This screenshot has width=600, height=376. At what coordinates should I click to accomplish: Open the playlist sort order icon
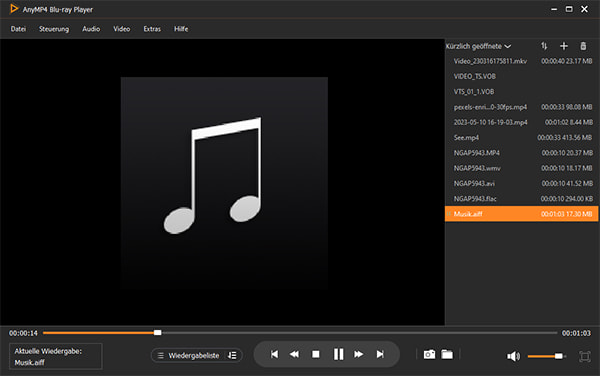pos(544,46)
